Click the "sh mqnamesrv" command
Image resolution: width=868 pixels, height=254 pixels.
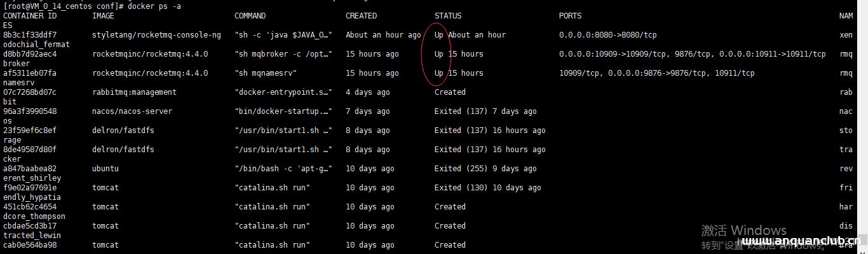pyautogui.click(x=266, y=73)
